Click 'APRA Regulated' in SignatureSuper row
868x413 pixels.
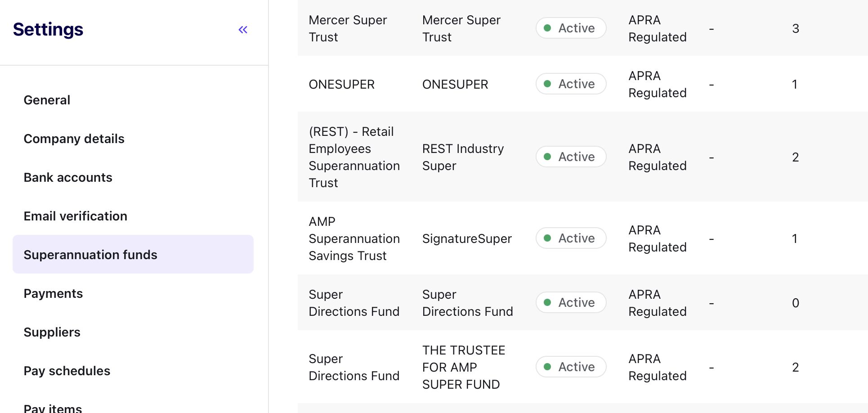tap(658, 238)
